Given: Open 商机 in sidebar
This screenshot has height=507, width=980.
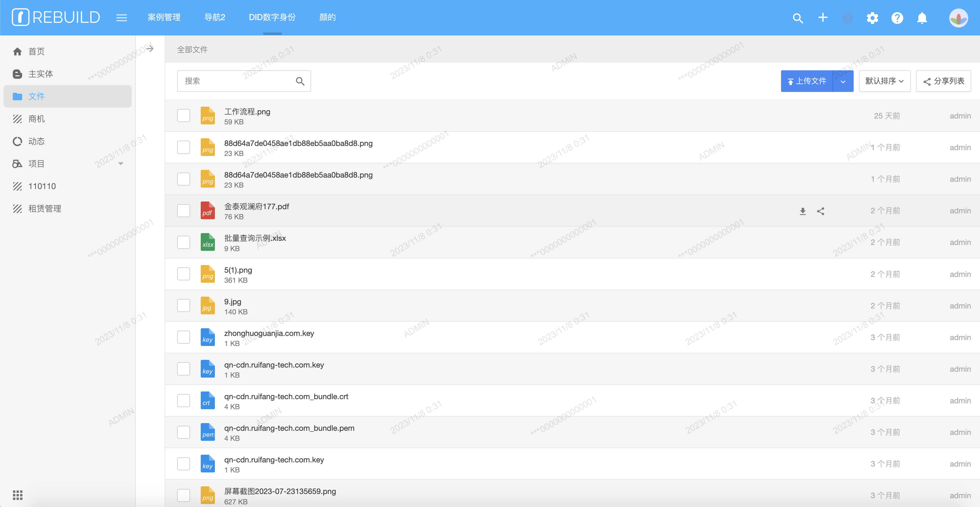Looking at the screenshot, I should [x=68, y=119].
